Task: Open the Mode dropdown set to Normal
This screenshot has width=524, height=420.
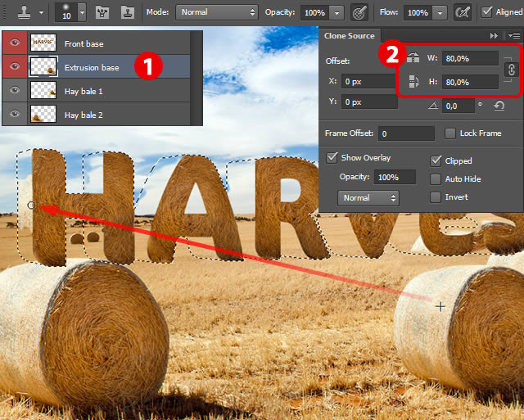Action: [x=217, y=12]
